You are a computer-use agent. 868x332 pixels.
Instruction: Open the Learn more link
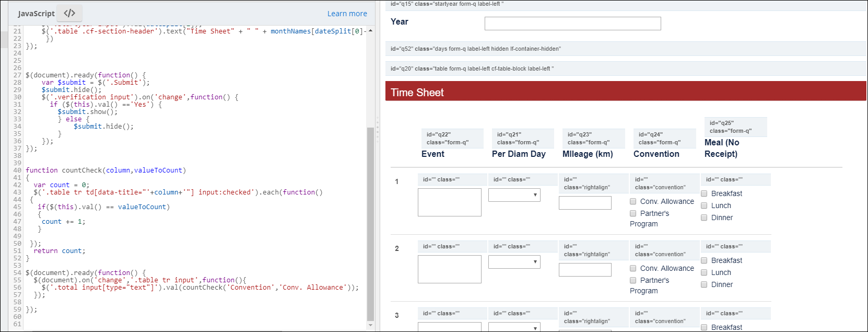347,14
